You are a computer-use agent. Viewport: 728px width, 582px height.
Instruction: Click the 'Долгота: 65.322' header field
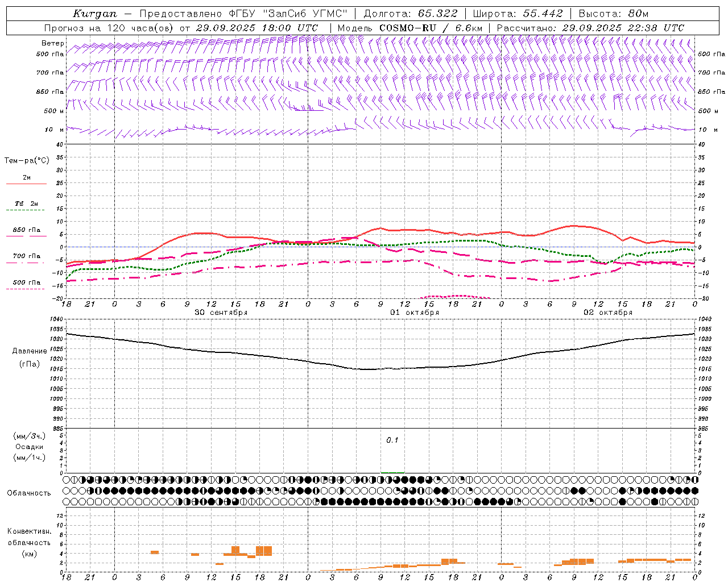[x=410, y=14]
